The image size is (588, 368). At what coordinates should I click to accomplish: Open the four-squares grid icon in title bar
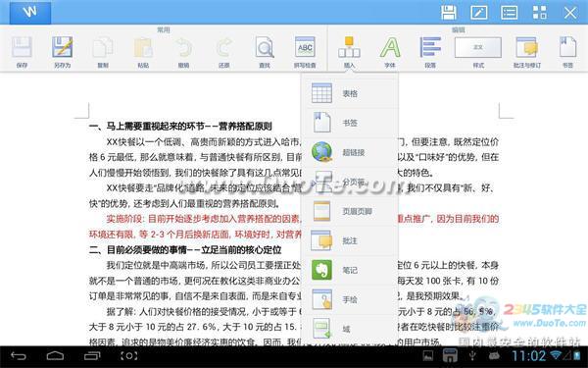(540, 13)
